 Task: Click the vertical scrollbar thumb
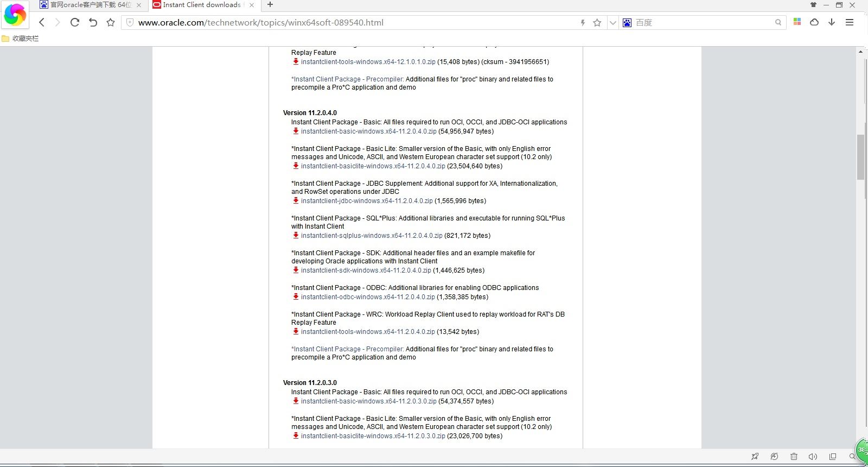coord(860,156)
